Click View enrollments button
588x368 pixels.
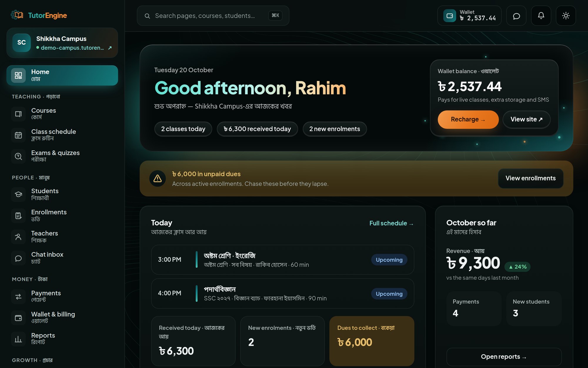531,178
